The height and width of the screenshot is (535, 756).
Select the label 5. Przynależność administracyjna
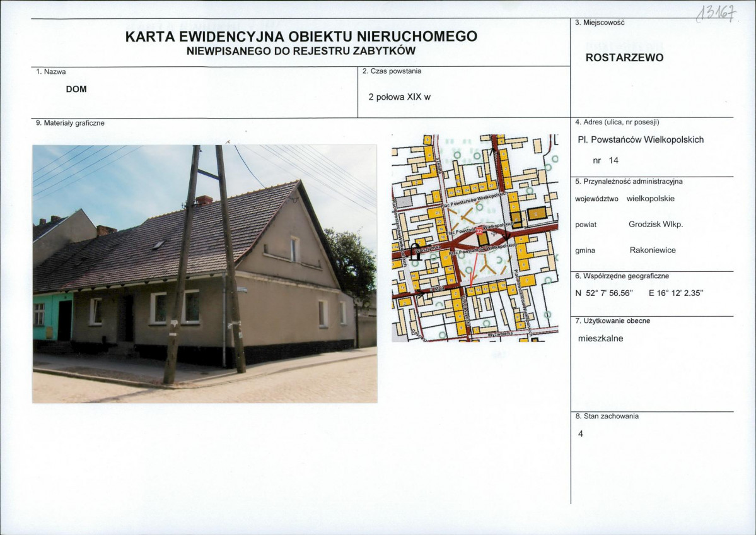[x=629, y=182]
